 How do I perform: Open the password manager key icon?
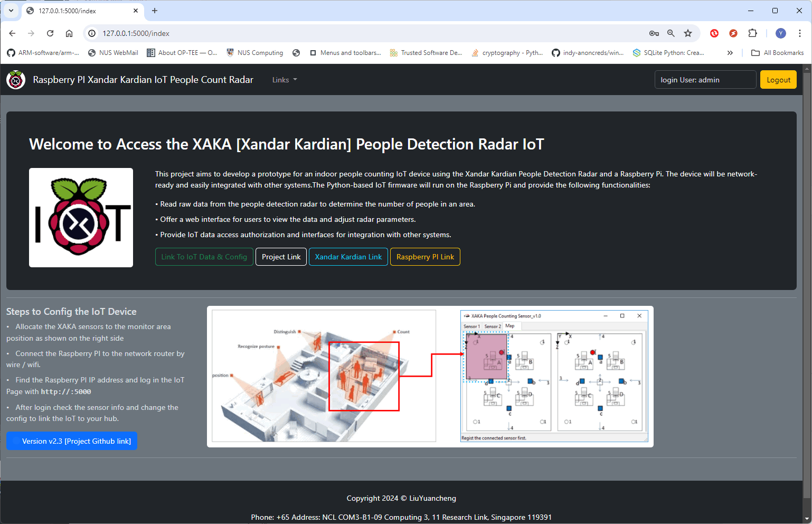(654, 33)
